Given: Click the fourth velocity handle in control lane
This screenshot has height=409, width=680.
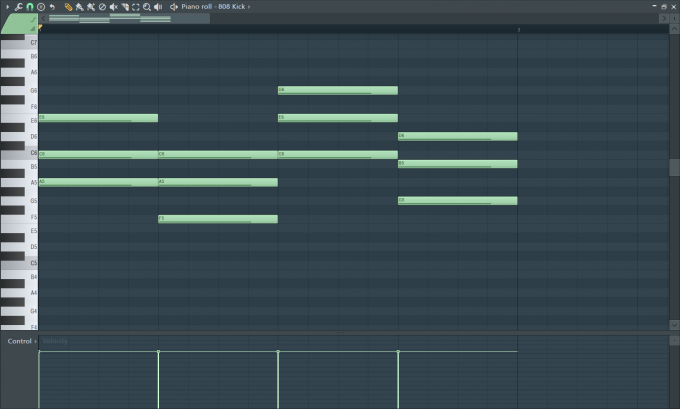Looking at the screenshot, I should (x=398, y=351).
